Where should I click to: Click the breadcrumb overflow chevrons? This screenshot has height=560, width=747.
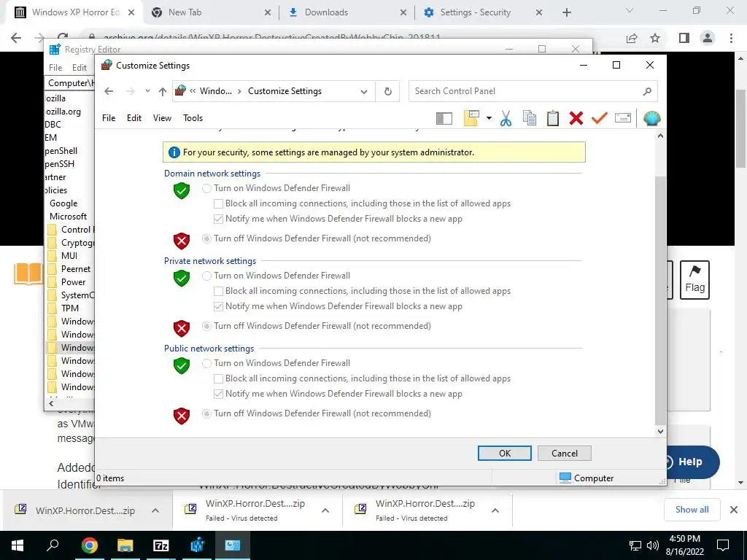(x=193, y=91)
